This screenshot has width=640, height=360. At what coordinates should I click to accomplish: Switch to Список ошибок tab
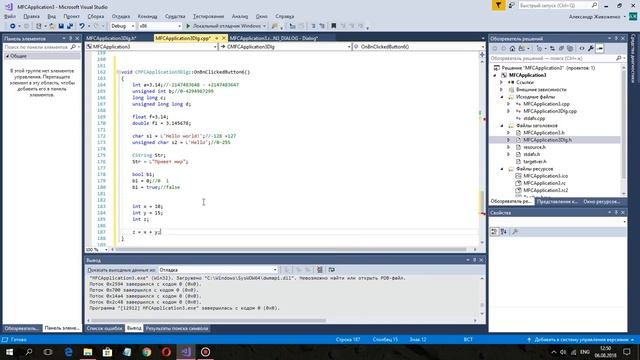104,329
